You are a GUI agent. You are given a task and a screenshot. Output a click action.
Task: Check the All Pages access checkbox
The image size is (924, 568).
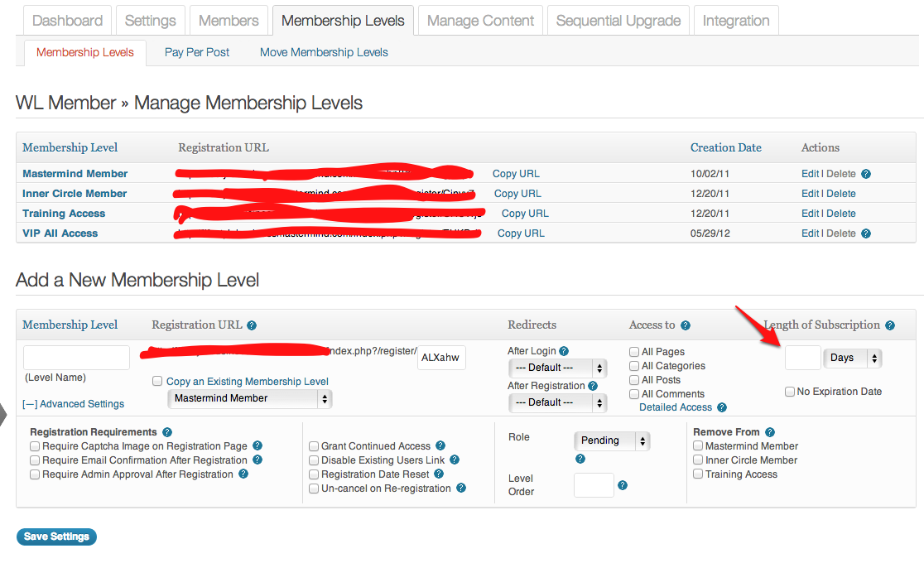634,352
